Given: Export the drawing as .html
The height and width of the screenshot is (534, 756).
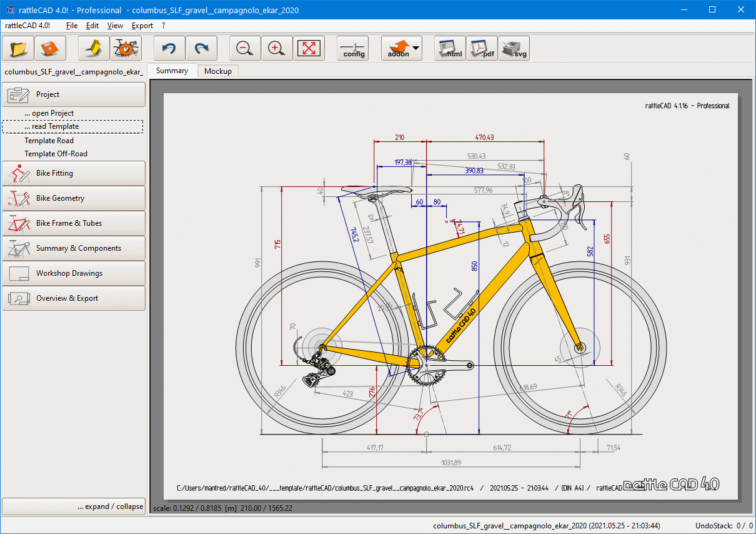Looking at the screenshot, I should point(450,48).
